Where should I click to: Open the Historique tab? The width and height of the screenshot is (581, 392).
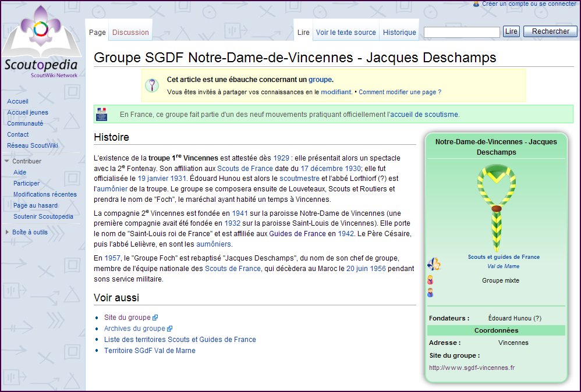pos(399,33)
